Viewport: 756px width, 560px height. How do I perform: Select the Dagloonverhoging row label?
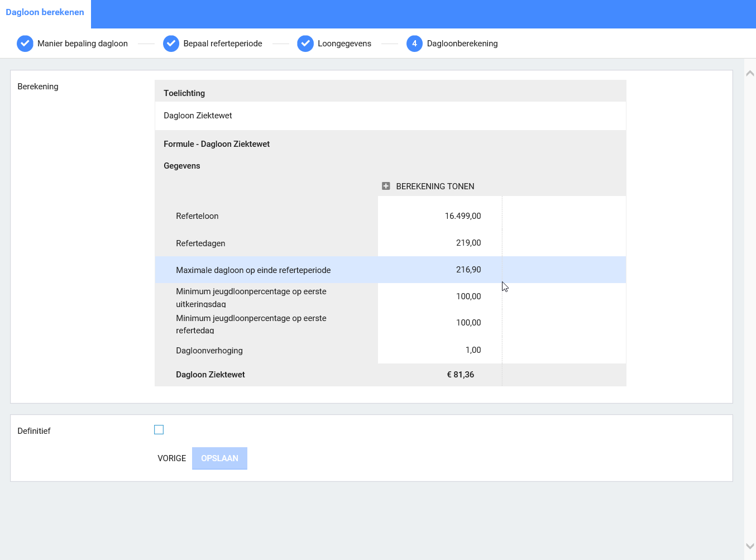(209, 351)
